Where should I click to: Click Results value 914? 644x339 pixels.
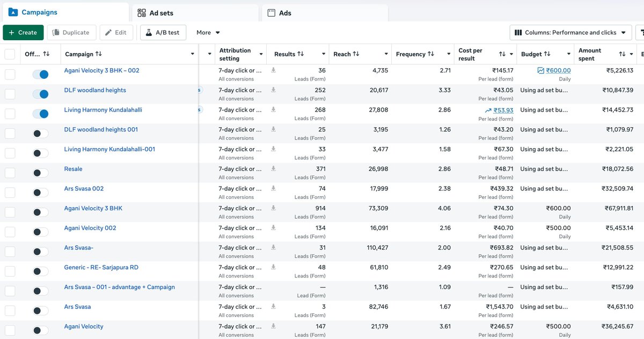320,208
